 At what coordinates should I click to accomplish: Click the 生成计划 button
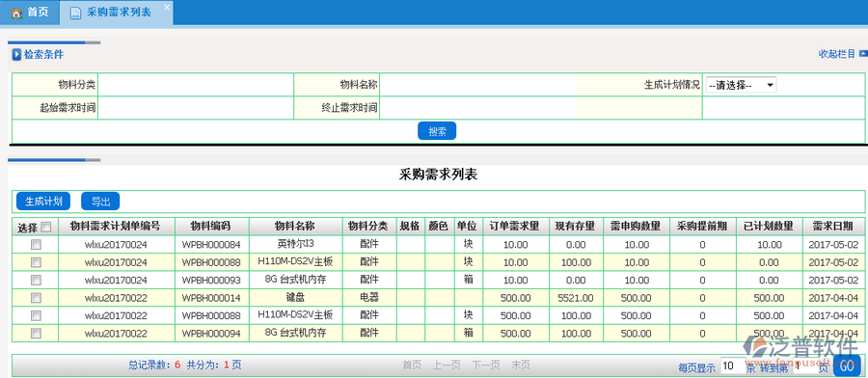pos(43,201)
